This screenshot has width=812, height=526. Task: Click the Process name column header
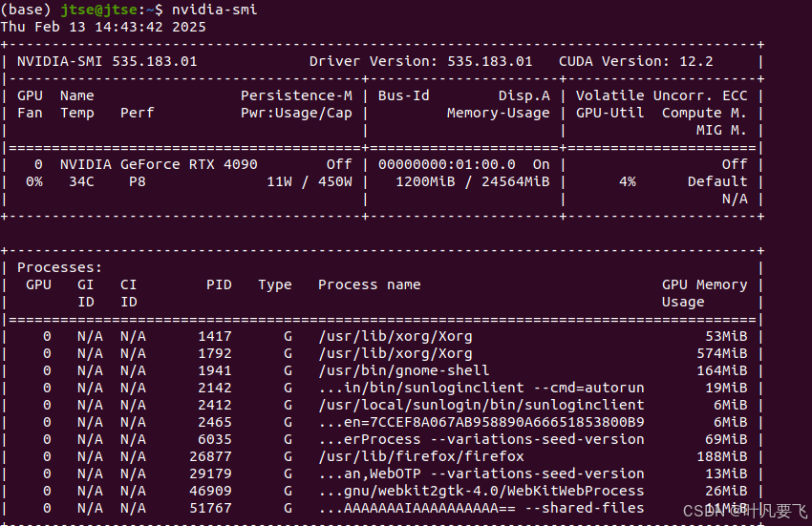(x=370, y=284)
